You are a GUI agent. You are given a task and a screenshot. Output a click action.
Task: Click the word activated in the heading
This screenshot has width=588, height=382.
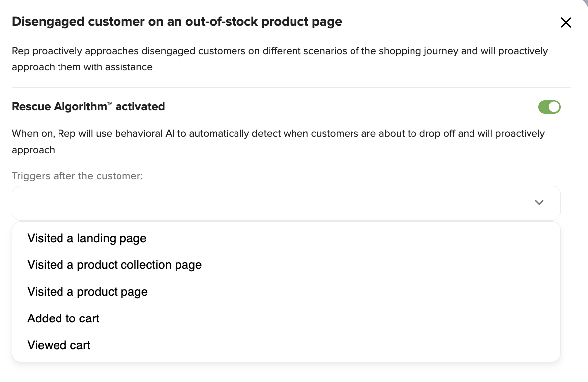140,107
